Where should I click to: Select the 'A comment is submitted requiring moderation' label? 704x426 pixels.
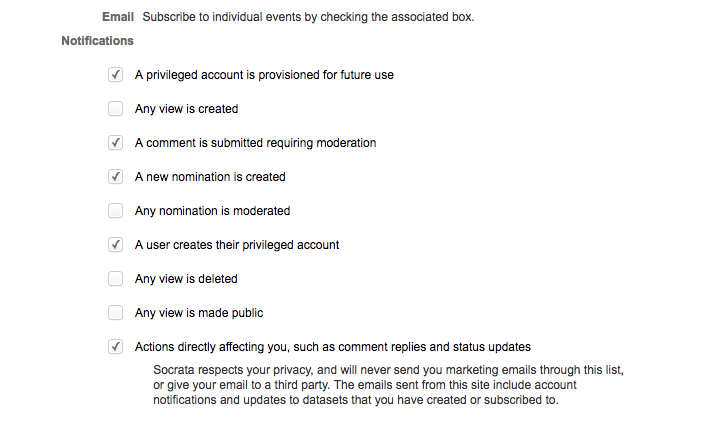tap(255, 143)
